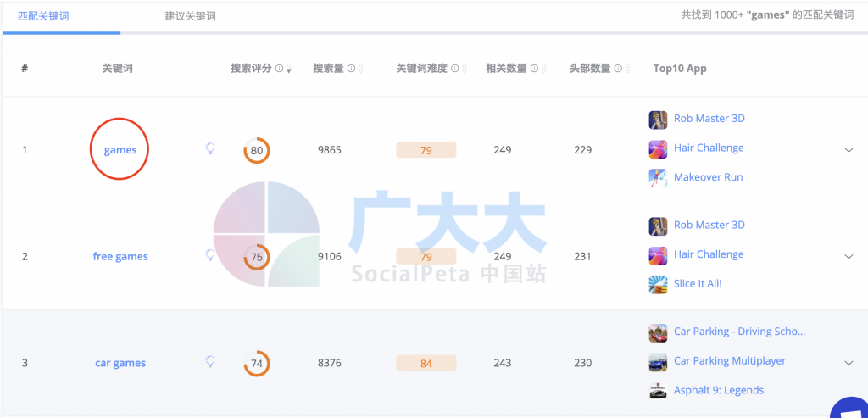Click lightbulb icon in free games row

pyautogui.click(x=210, y=255)
